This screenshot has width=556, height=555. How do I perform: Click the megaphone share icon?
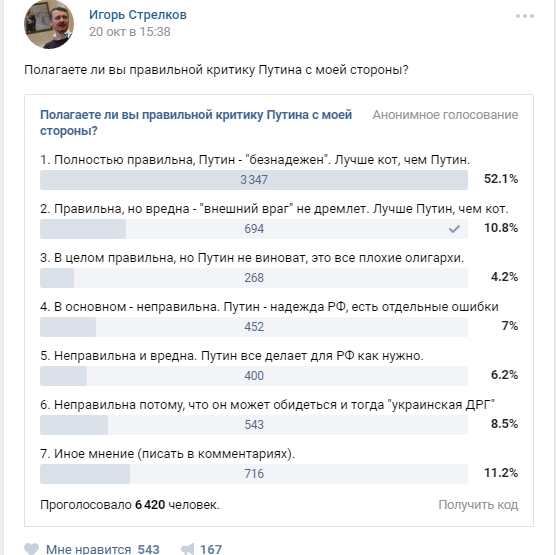[x=188, y=549]
